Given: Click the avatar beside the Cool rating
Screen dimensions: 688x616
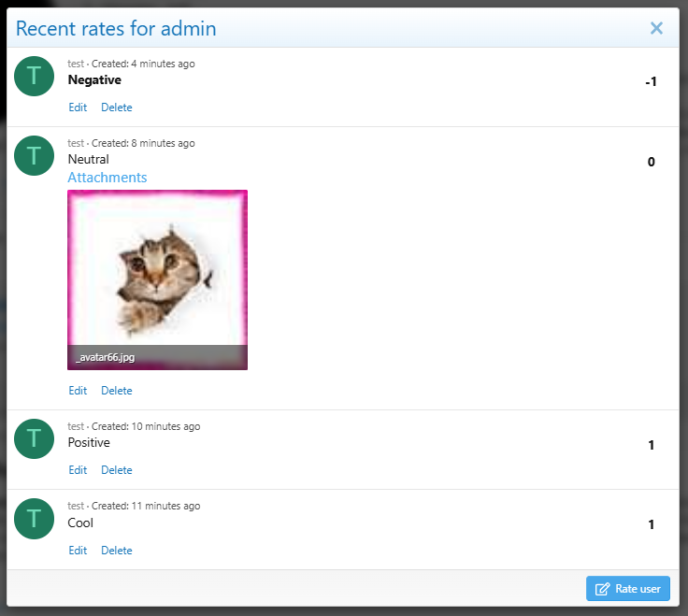Looking at the screenshot, I should click(x=35, y=519).
